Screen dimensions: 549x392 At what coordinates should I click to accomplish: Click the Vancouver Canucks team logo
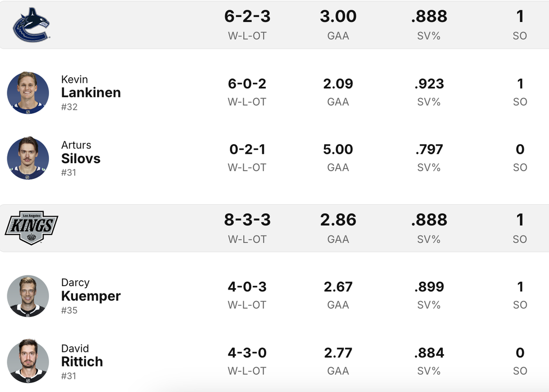coord(31,24)
